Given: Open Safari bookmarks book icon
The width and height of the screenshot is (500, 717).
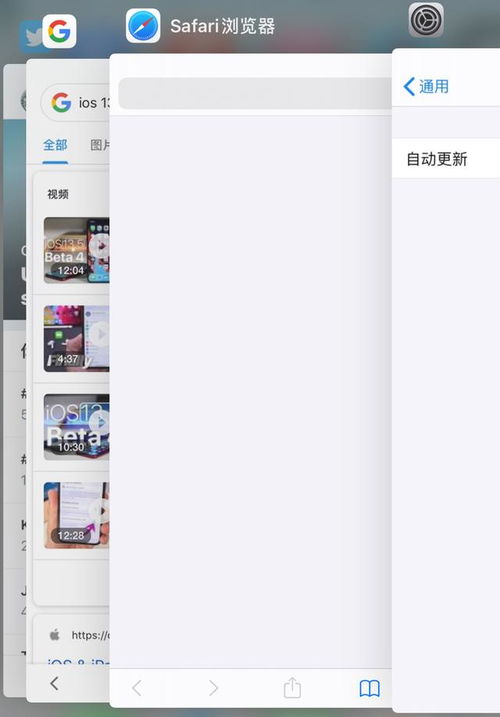Looking at the screenshot, I should pos(370,688).
